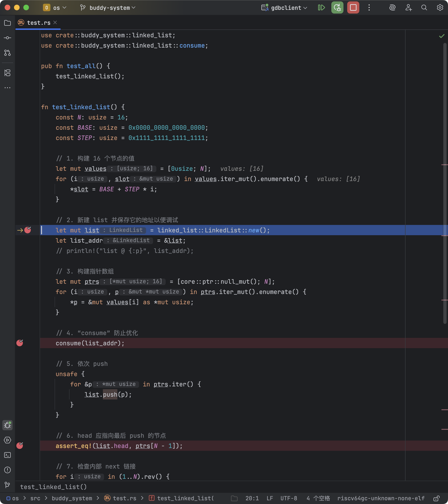This screenshot has width=448, height=504.
Task: Stop the gdbclient debug session
Action: (353, 8)
